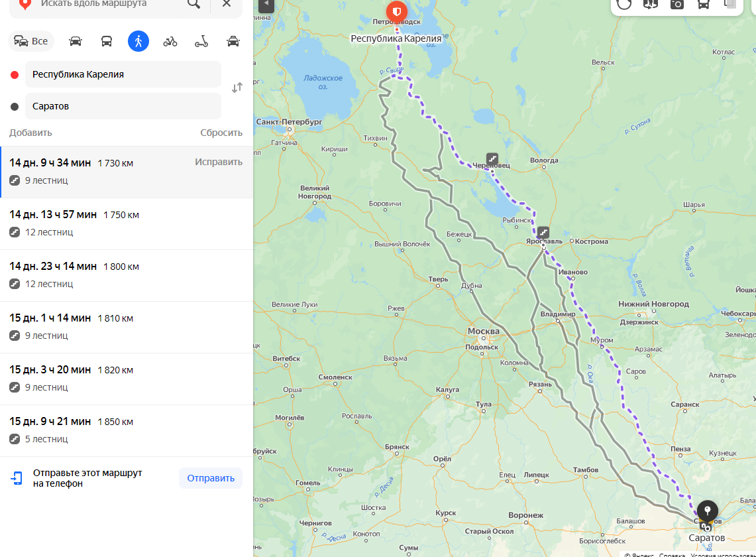
Task: Select the taxi route mode icon
Action: click(233, 42)
